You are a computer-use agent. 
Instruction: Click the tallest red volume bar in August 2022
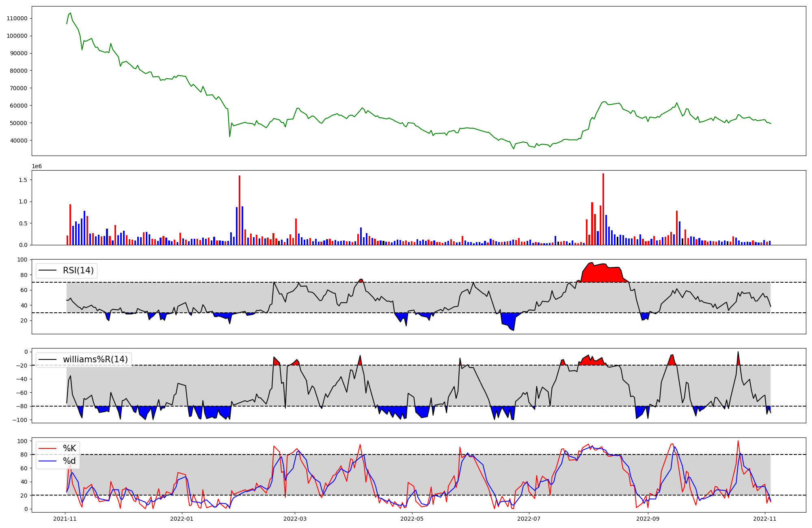[603, 209]
